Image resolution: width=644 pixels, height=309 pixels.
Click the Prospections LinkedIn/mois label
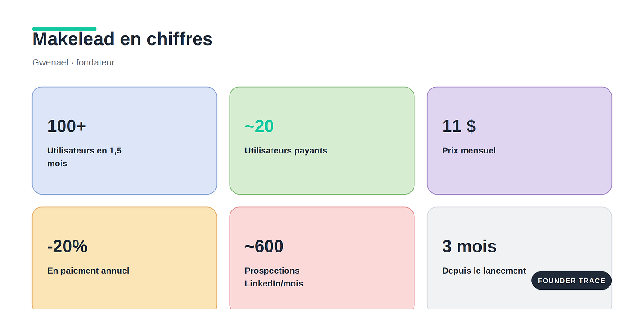coord(274,277)
